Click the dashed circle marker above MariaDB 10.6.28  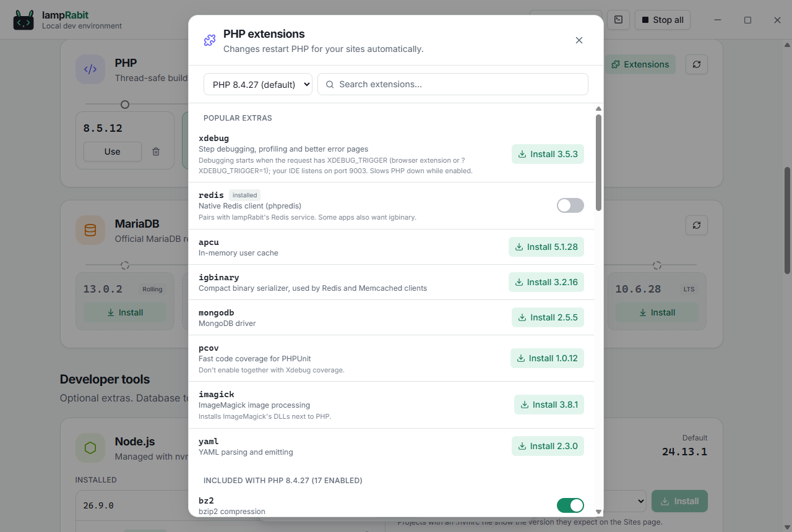[x=657, y=265]
